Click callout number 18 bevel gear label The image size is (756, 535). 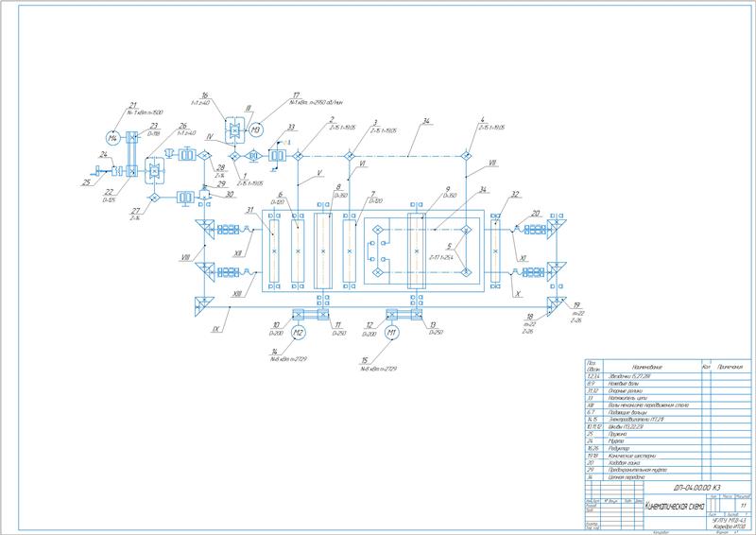(530, 317)
